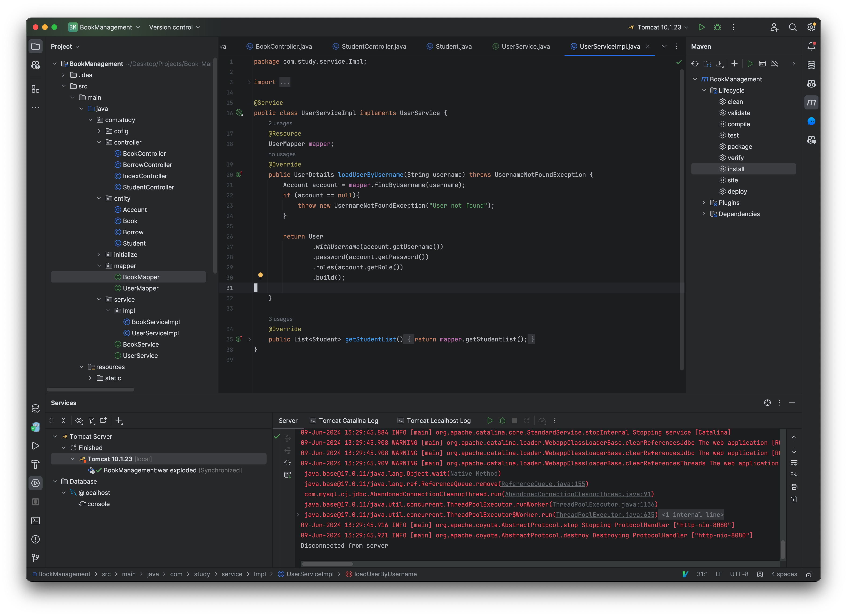The height and width of the screenshot is (616, 847).
Task: Expand the Plugins node in Maven panel
Action: 704,203
